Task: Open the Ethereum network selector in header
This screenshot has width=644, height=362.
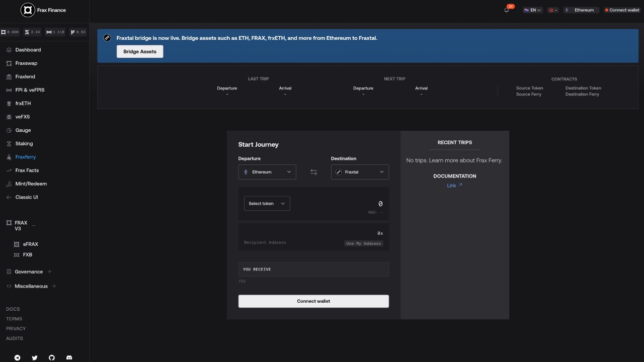Action: click(581, 10)
